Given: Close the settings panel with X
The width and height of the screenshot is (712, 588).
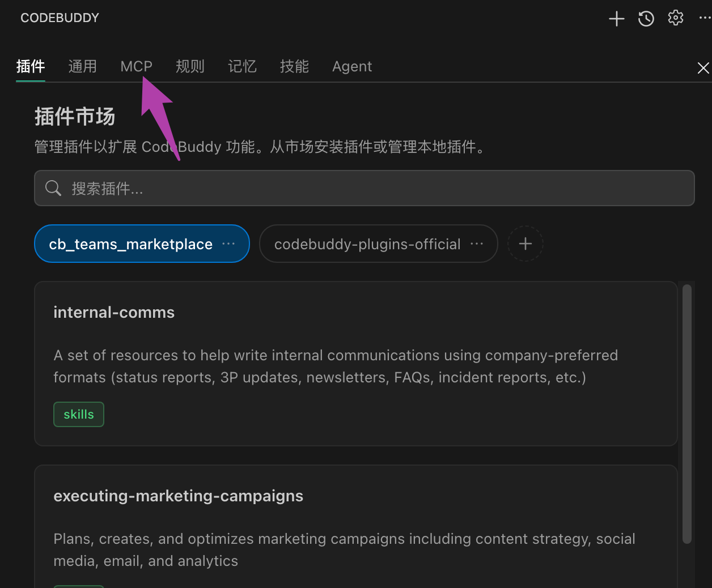Looking at the screenshot, I should (x=703, y=68).
